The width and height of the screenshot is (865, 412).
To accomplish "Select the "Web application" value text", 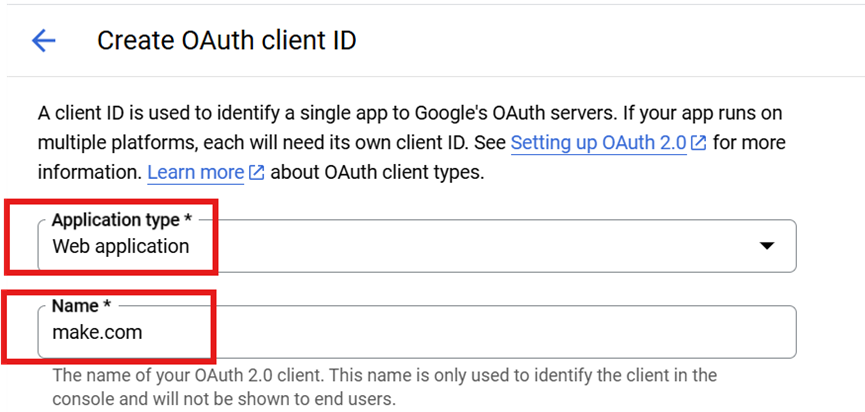I will [x=120, y=246].
